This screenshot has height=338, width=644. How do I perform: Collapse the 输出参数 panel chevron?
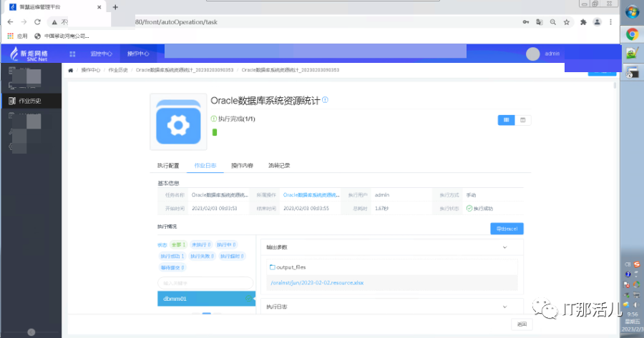click(x=504, y=247)
